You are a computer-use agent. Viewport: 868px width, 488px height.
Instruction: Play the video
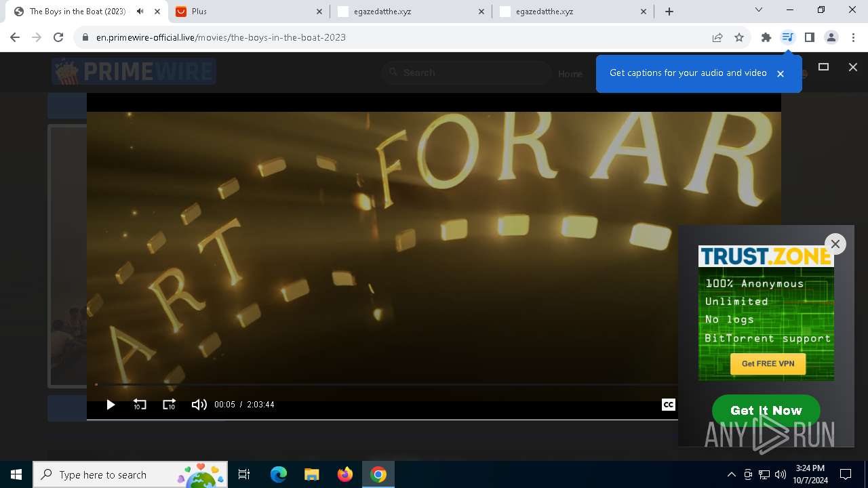[x=111, y=405]
